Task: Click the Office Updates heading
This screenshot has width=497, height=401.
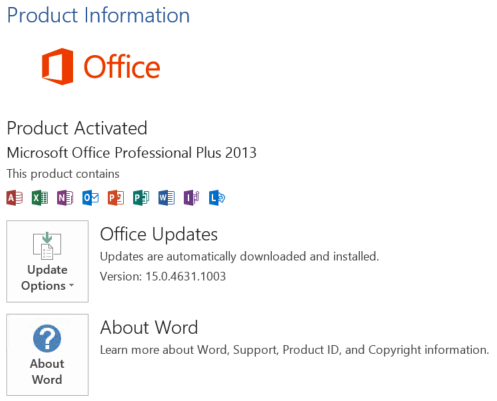Action: coord(159,234)
